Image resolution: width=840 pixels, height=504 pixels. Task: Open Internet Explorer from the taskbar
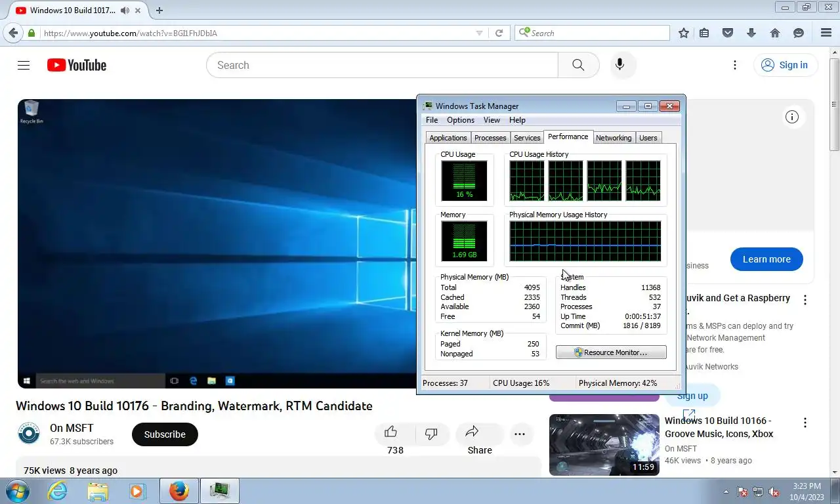(58, 491)
